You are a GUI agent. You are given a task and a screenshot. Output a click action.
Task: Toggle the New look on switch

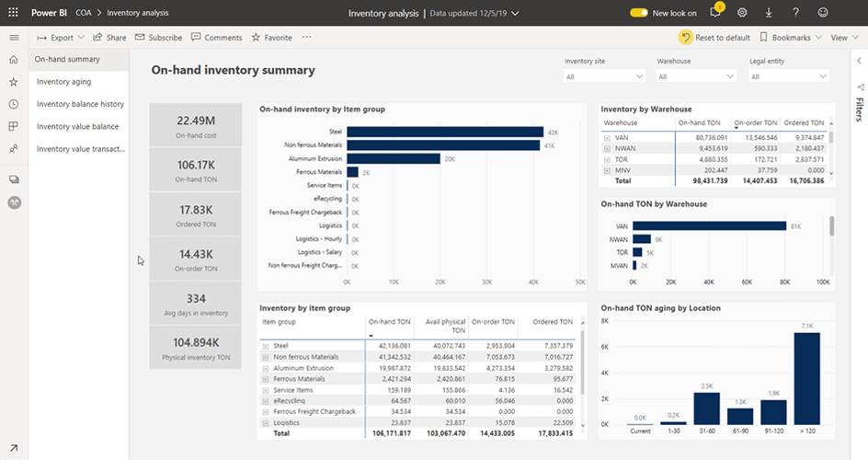(639, 13)
